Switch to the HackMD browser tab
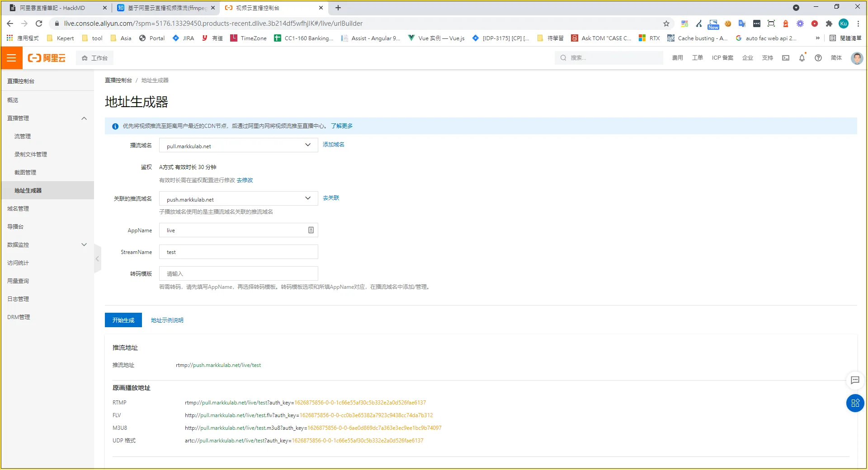 [54, 8]
